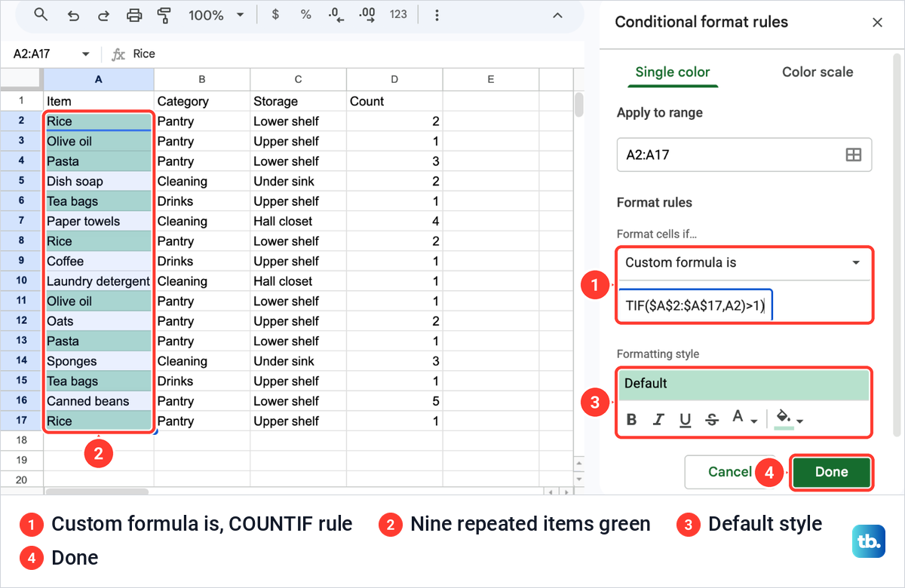Click cell containing Oats

click(99, 321)
